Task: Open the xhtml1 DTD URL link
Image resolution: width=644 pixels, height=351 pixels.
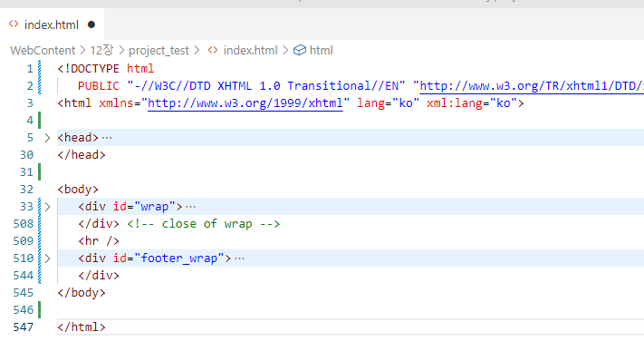Action: (x=532, y=85)
